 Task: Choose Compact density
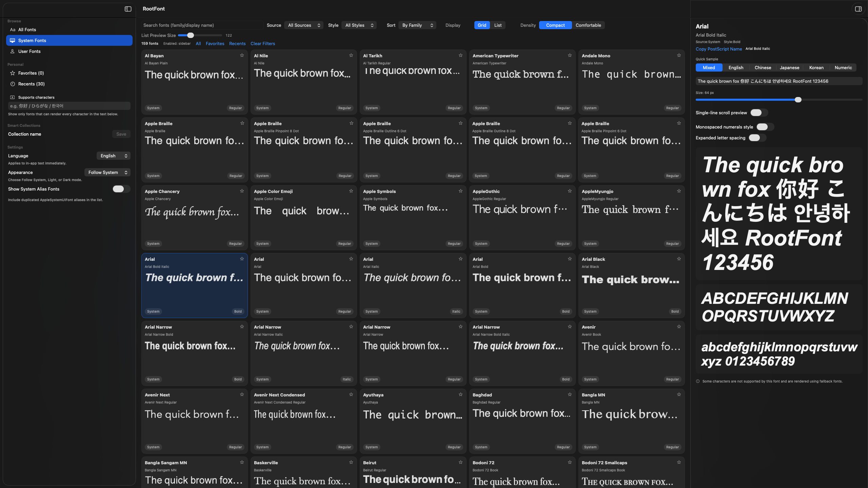555,25
